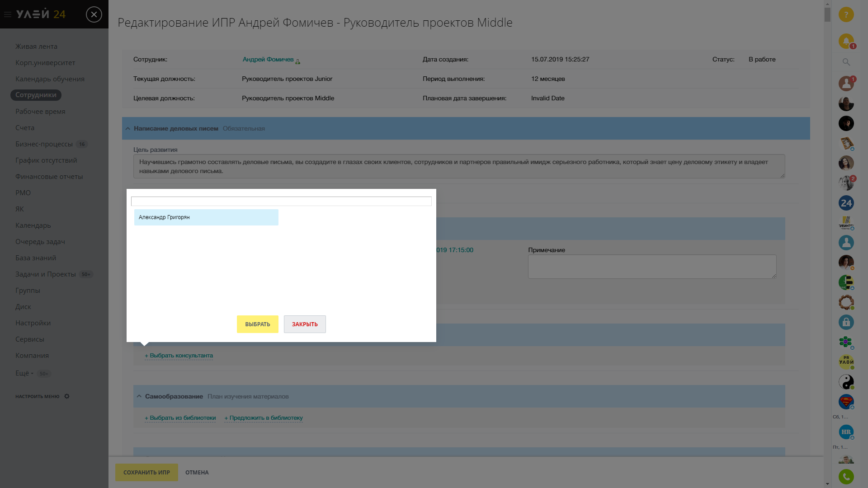Open Компания menu item

(x=32, y=356)
